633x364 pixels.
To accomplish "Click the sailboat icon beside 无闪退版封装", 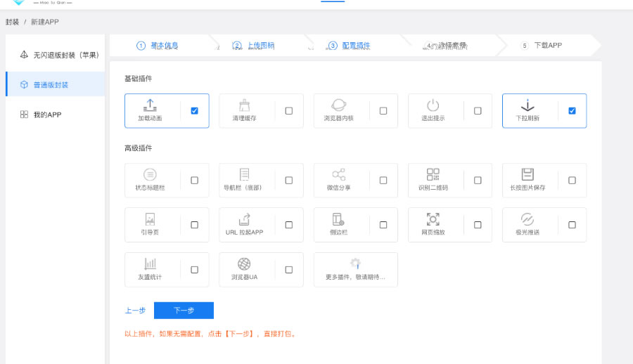I will click(x=24, y=55).
